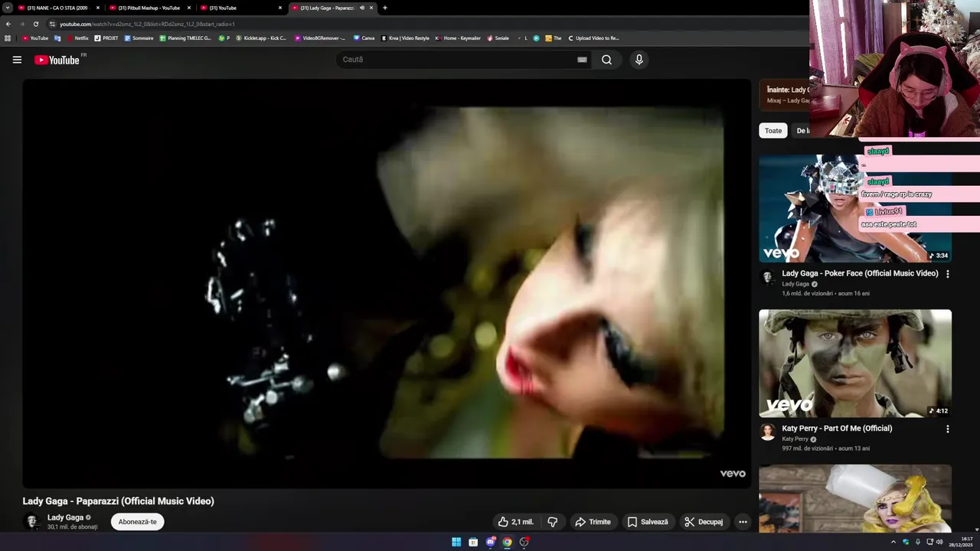Image resolution: width=980 pixels, height=551 pixels.
Task: Open 'Lady Gaga - Poker Face (Official Music Video)' title
Action: click(x=860, y=273)
